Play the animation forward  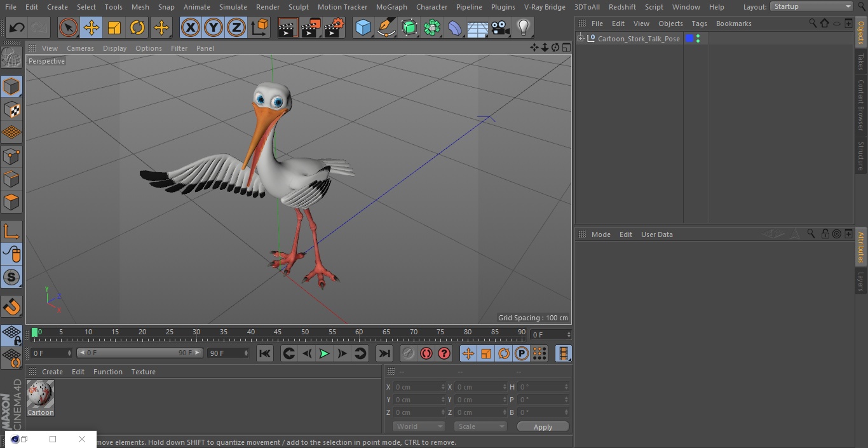[x=324, y=353]
